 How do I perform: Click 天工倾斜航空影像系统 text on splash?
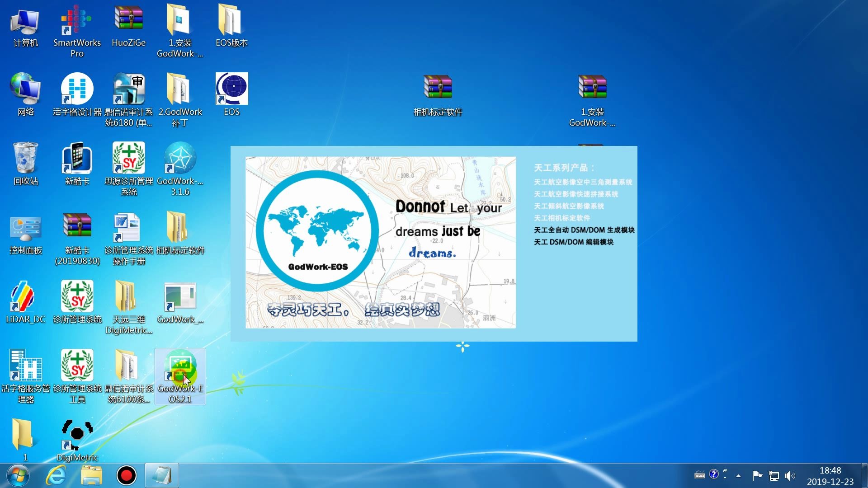(569, 206)
